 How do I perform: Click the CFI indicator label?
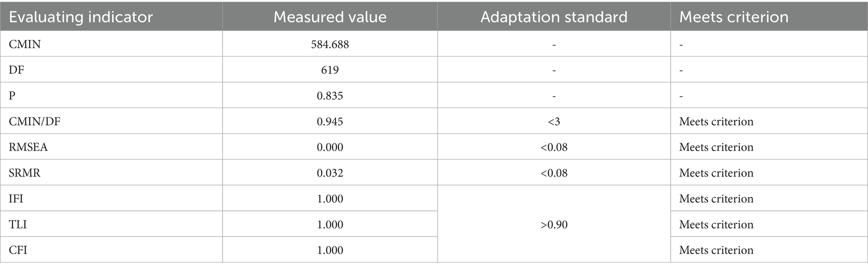click(17, 250)
